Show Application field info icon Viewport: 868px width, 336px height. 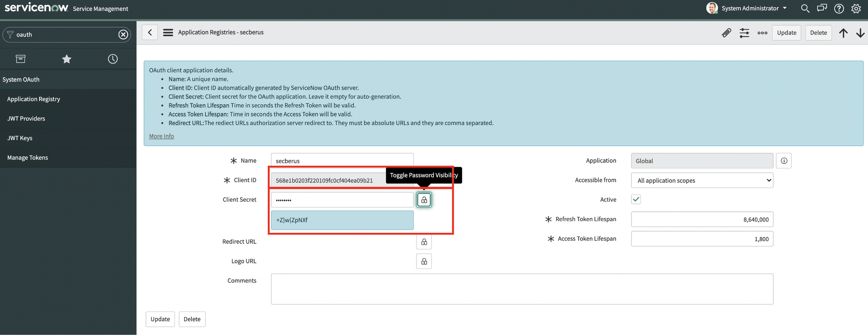(784, 161)
